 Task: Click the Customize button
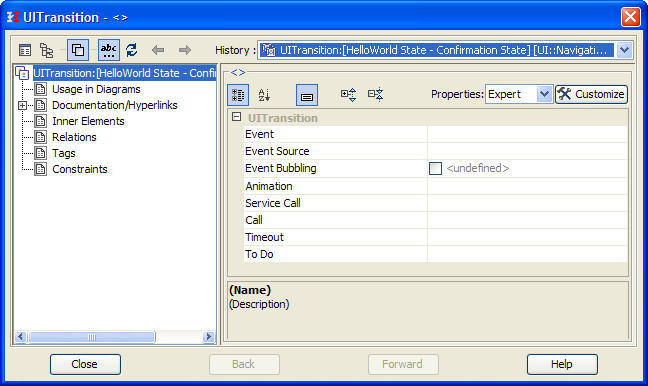click(x=591, y=94)
